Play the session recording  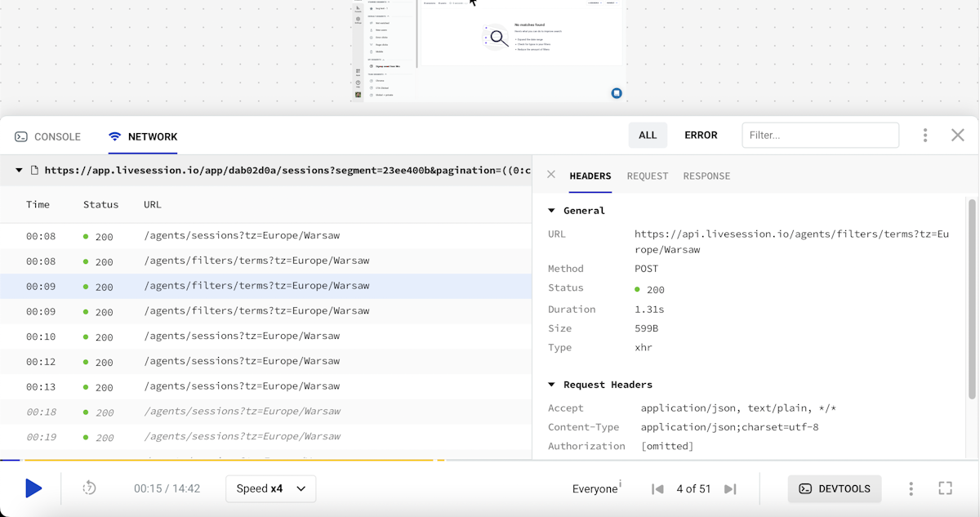(33, 488)
